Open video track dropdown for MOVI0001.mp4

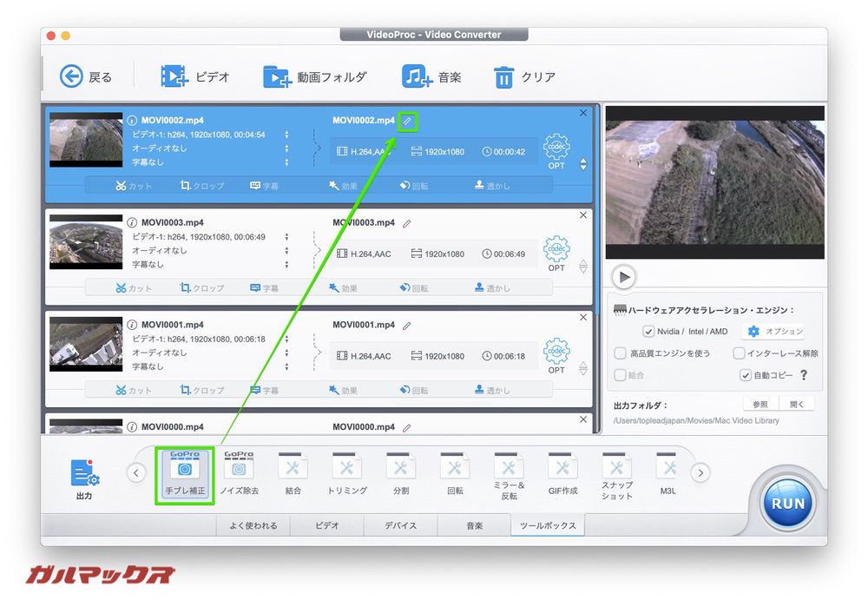(286, 340)
